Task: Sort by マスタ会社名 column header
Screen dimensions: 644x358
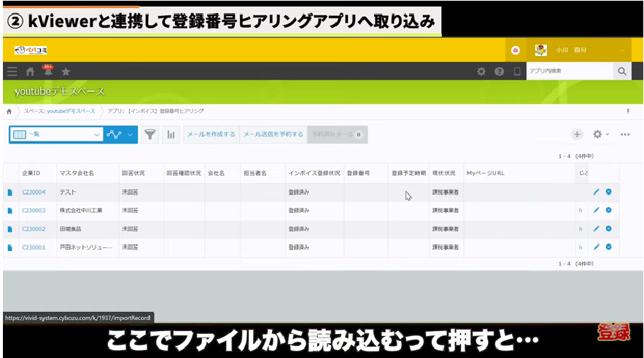Action: [x=77, y=174]
